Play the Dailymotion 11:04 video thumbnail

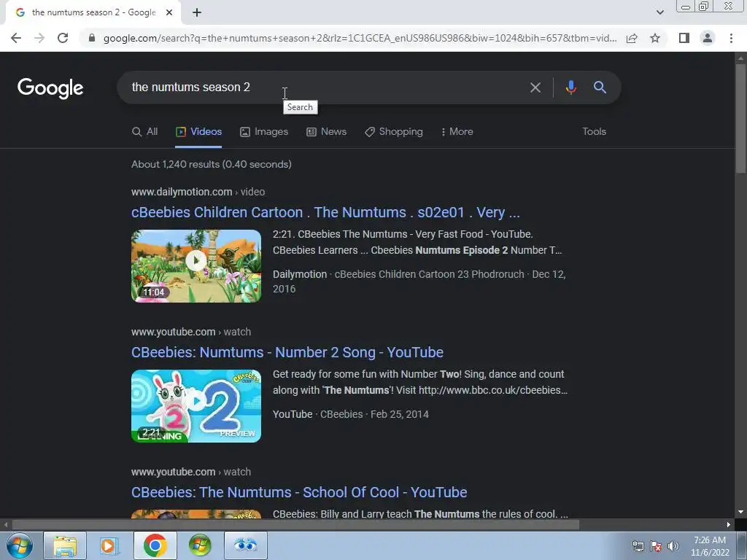click(196, 266)
